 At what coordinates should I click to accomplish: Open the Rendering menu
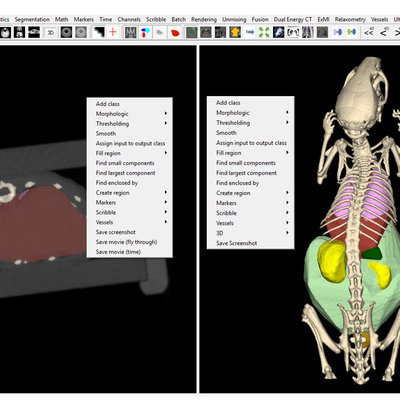[x=204, y=19]
